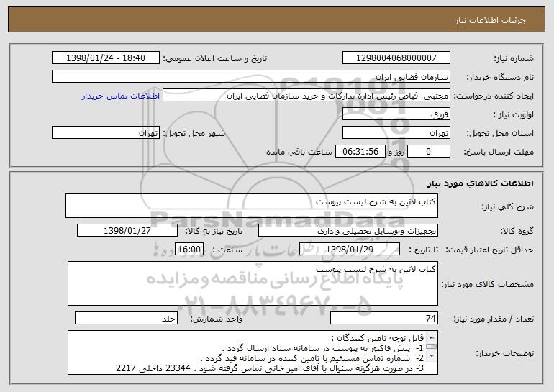Click the text ساعت باقی مانده
Image resolution: width=554 pixels, height=392 pixels.
pyautogui.click(x=299, y=152)
